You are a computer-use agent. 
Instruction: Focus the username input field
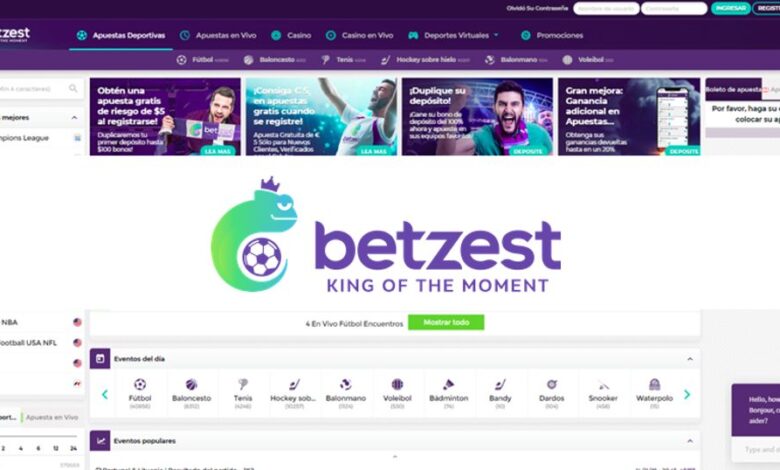[606, 8]
